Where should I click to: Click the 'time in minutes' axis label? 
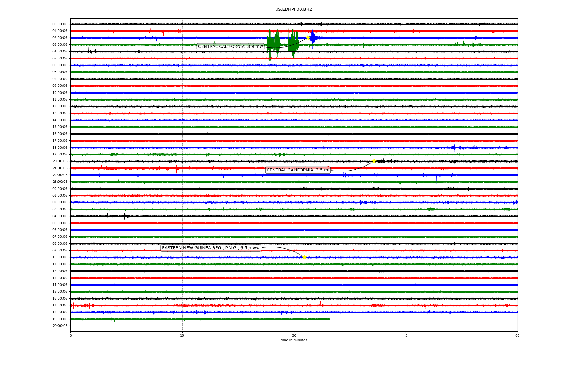(293, 340)
